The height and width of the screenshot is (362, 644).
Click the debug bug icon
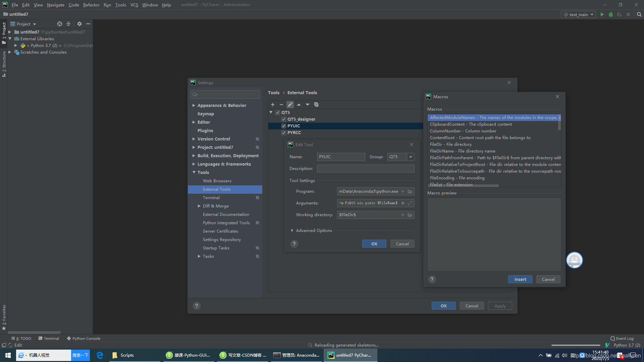(x=611, y=14)
